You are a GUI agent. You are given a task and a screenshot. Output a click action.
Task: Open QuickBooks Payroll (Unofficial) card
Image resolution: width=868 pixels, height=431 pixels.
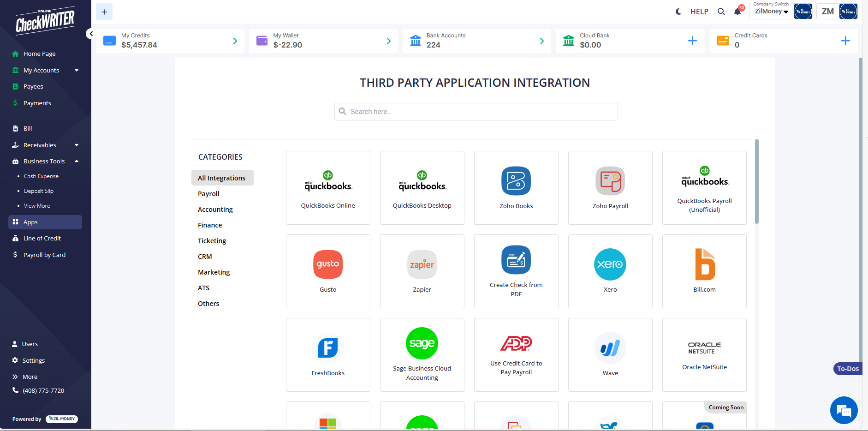(x=704, y=188)
